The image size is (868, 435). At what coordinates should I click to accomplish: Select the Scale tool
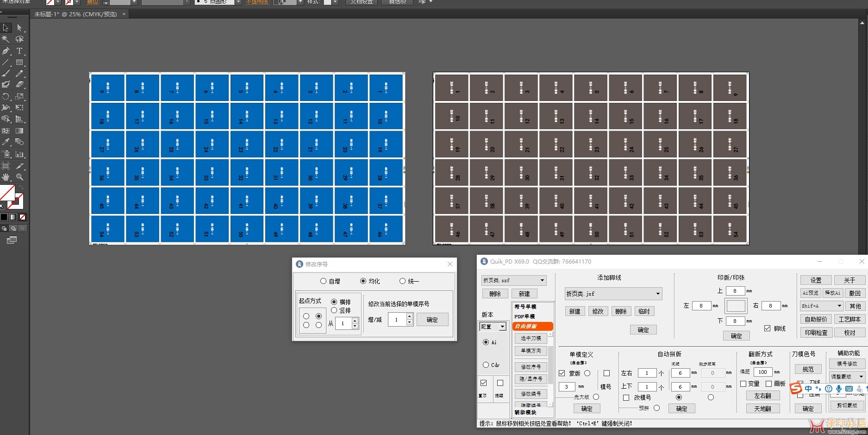click(19, 96)
